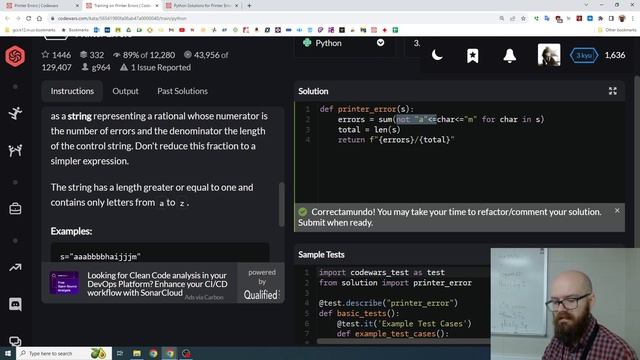Open the Kumite sparring sidebar icon

(x=15, y=151)
